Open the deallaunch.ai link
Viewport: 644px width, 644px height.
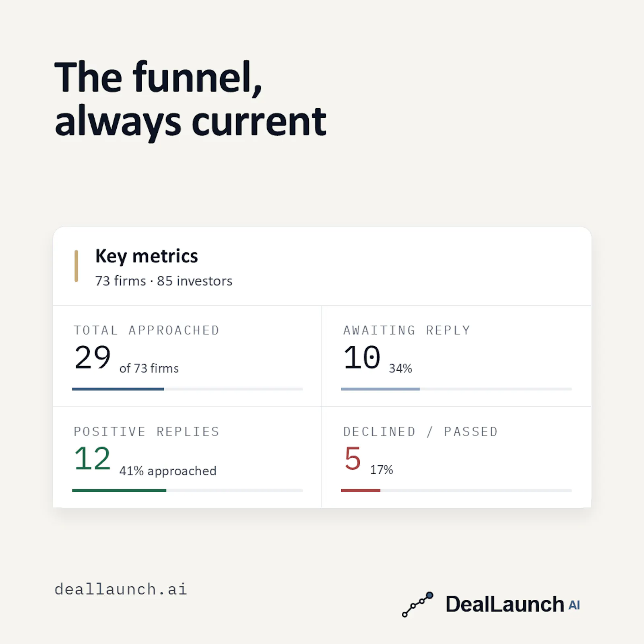tap(121, 589)
